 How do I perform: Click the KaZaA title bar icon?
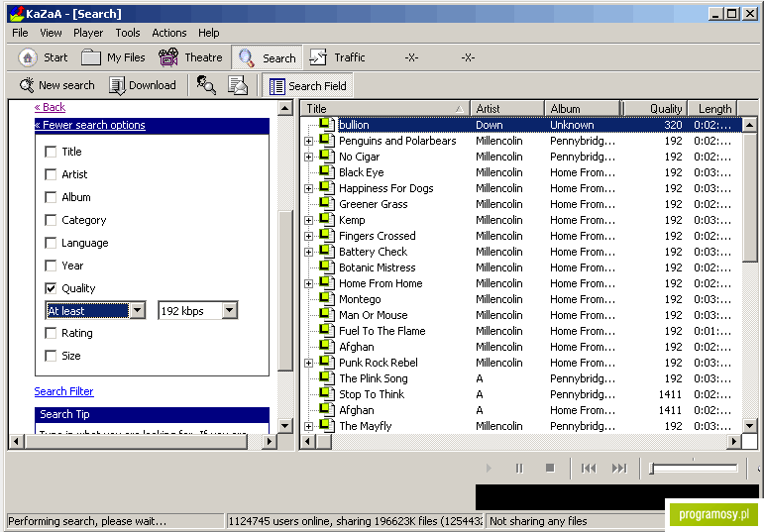click(17, 13)
